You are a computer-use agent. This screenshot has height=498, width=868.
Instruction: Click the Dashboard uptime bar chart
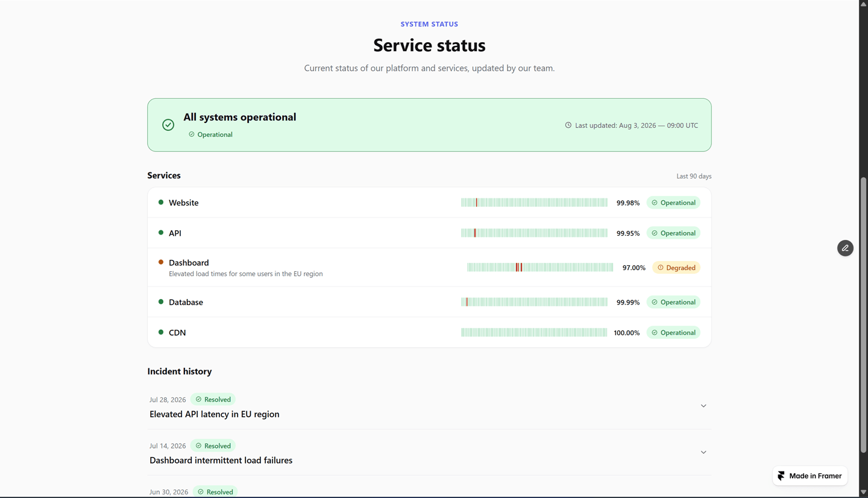[x=540, y=268]
